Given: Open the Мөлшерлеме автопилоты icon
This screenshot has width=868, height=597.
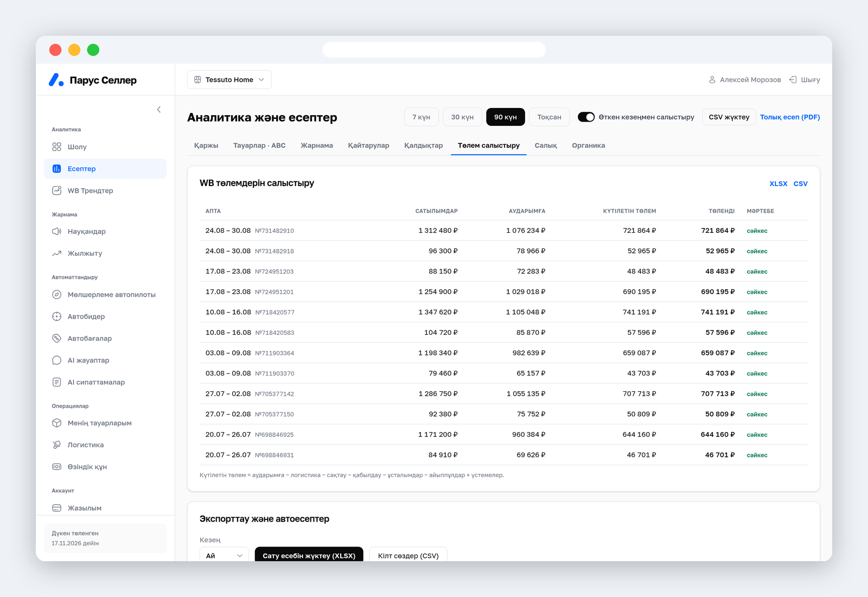Looking at the screenshot, I should tap(56, 295).
